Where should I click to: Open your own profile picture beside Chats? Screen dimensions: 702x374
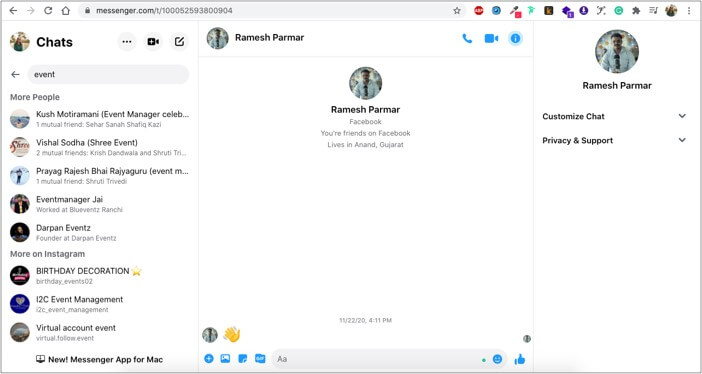pyautogui.click(x=20, y=42)
